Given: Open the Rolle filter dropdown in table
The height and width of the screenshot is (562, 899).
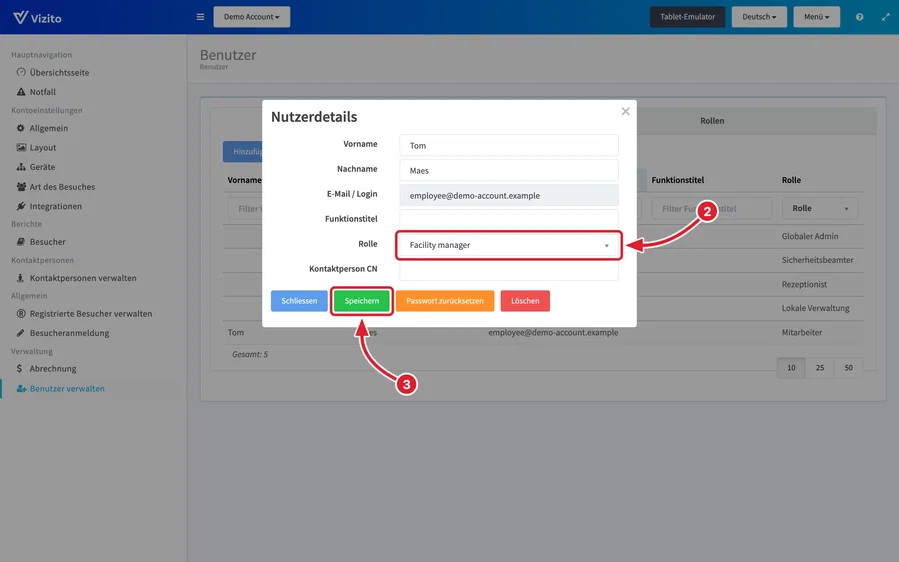Looking at the screenshot, I should point(820,208).
